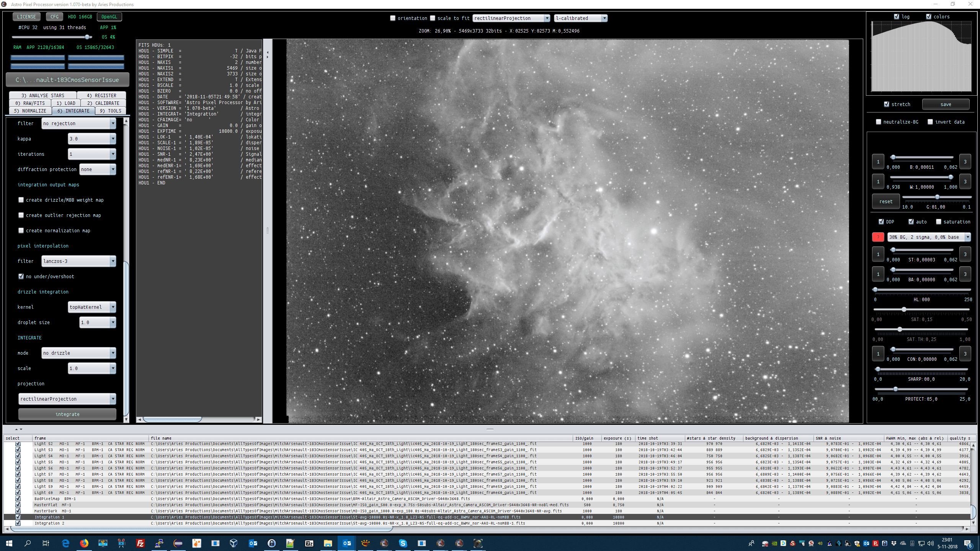Viewport: 980px width, 551px height.
Task: Click the CPU threads slider handle
Action: click(87, 37)
